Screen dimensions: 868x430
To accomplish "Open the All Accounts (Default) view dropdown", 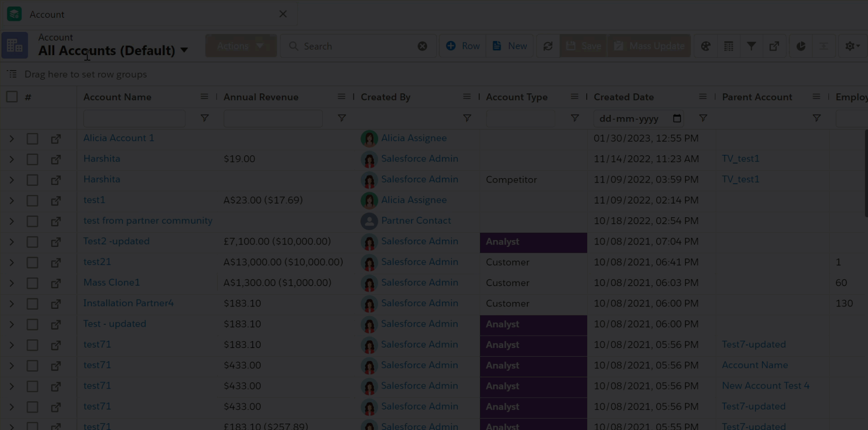I will 184,50.
